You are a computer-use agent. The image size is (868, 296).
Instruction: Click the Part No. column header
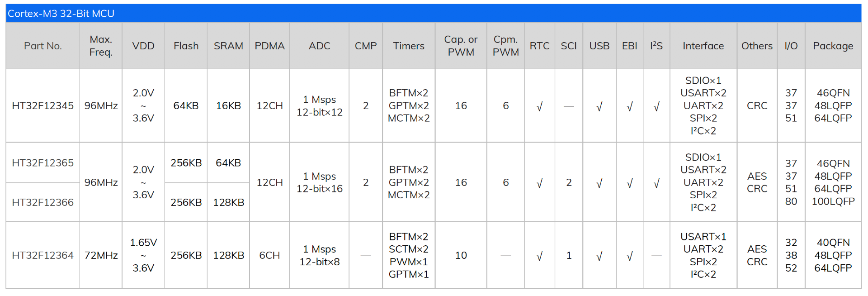(x=42, y=46)
